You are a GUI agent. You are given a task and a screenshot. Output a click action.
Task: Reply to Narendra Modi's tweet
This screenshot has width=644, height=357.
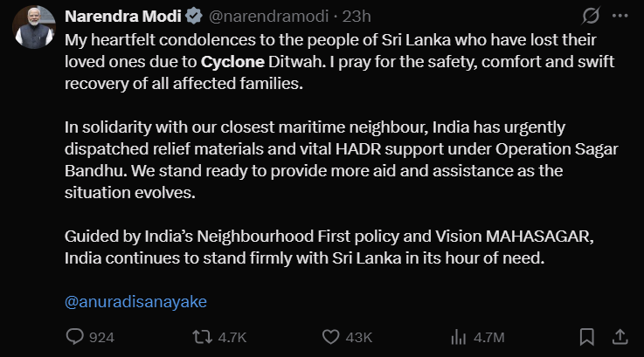(75, 336)
